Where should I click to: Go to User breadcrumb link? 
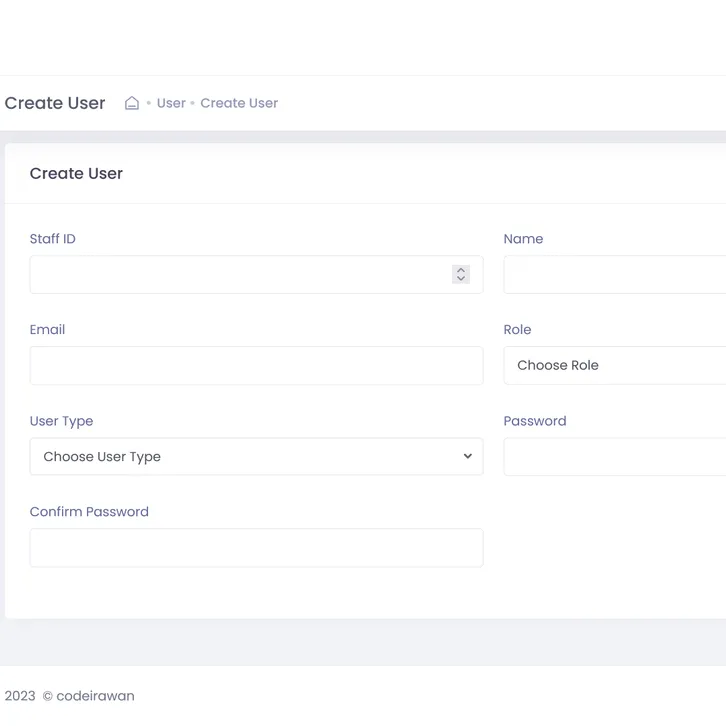[x=171, y=103]
